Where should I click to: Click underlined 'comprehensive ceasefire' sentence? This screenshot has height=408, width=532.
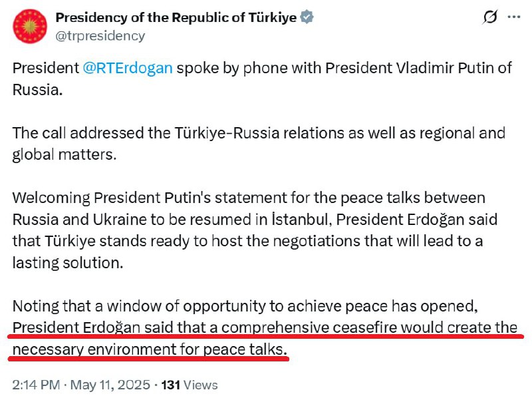click(x=264, y=327)
